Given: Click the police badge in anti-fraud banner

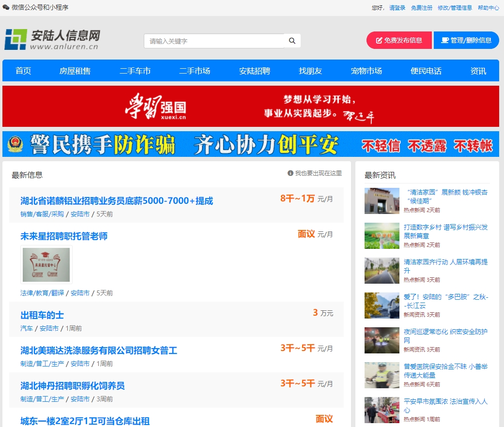Looking at the screenshot, I should [x=15, y=144].
